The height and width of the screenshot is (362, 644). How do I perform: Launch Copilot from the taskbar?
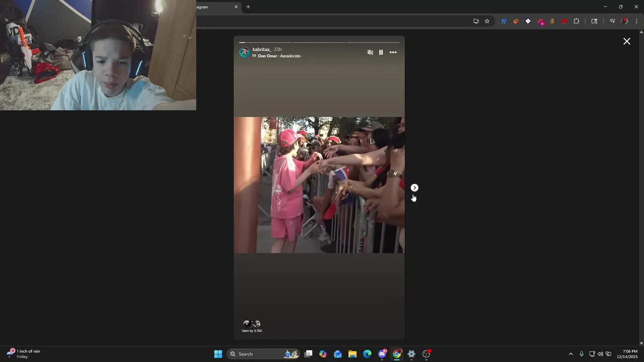point(323,354)
